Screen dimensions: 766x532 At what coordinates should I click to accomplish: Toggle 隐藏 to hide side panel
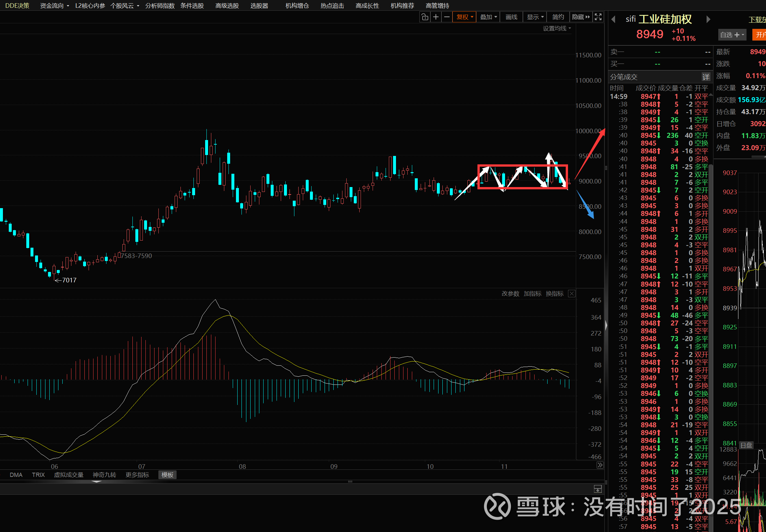click(581, 17)
